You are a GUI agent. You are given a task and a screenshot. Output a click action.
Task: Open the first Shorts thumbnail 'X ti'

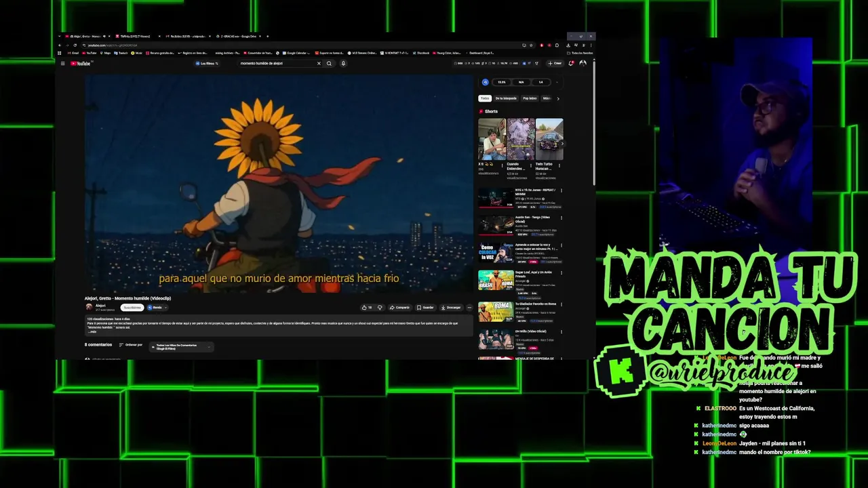click(492, 139)
